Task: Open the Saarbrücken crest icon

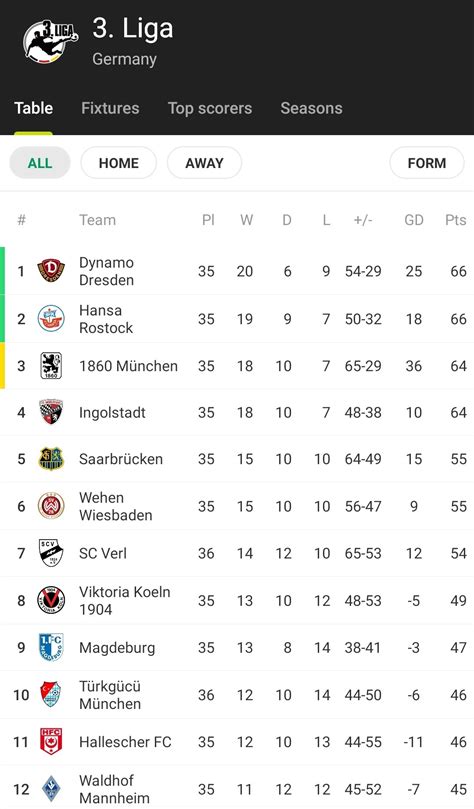Action: pyautogui.click(x=51, y=459)
